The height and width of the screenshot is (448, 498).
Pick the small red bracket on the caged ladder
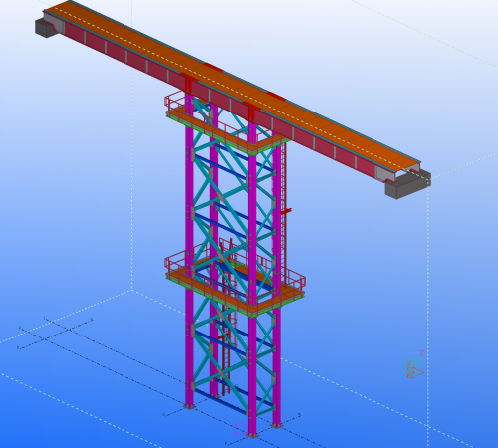tap(286, 211)
